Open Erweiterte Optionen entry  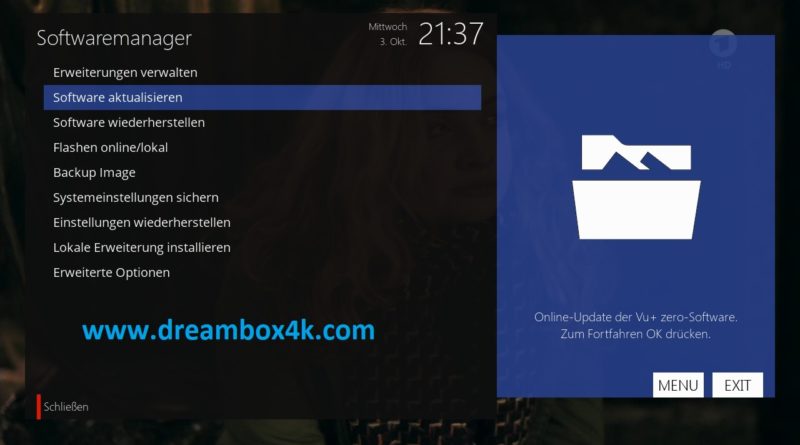click(x=262, y=273)
